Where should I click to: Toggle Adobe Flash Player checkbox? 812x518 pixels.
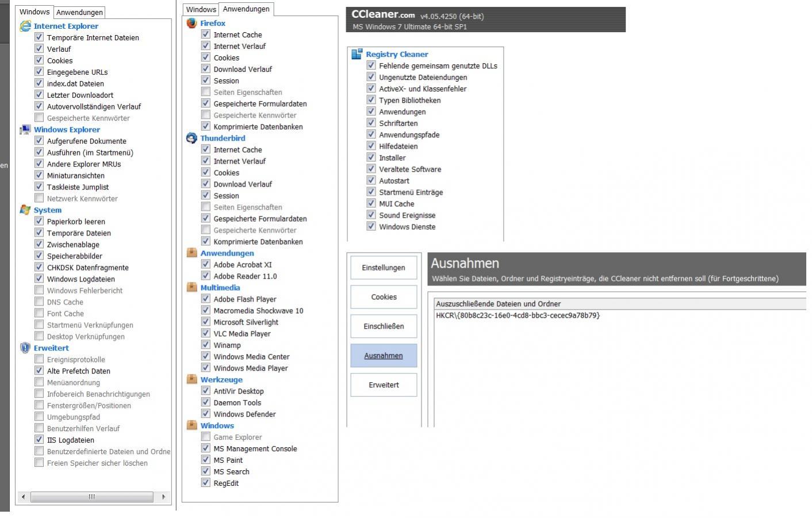coord(206,299)
